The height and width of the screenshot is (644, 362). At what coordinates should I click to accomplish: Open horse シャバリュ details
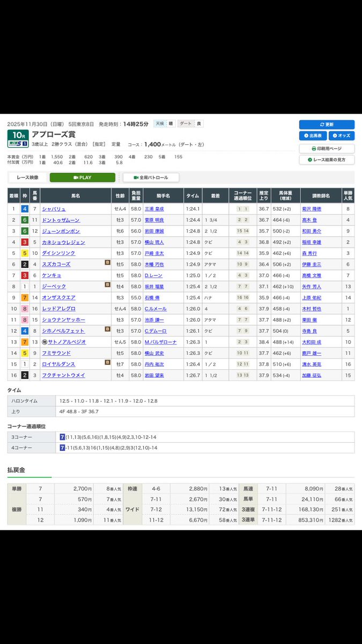(54, 209)
